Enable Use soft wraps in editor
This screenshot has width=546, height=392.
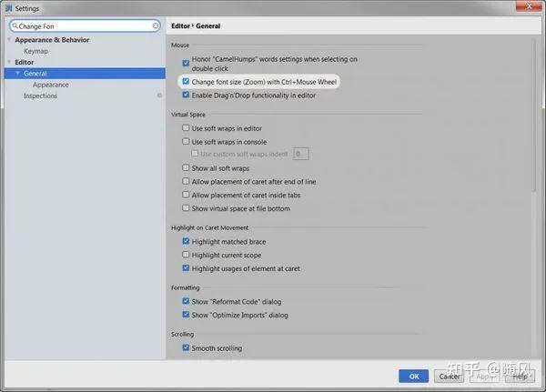click(186, 128)
